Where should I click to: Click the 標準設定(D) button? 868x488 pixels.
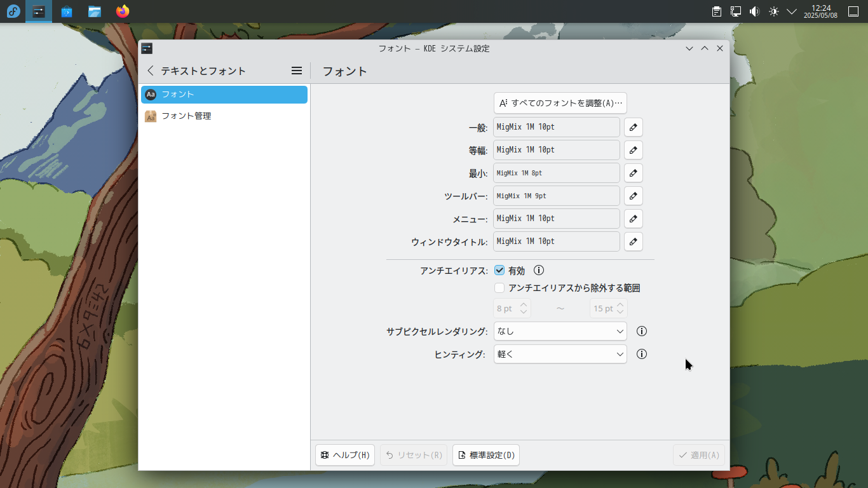click(486, 455)
